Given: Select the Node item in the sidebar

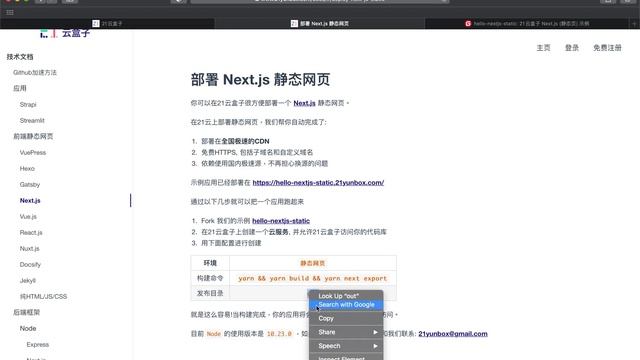Looking at the screenshot, I should pyautogui.click(x=28, y=329).
